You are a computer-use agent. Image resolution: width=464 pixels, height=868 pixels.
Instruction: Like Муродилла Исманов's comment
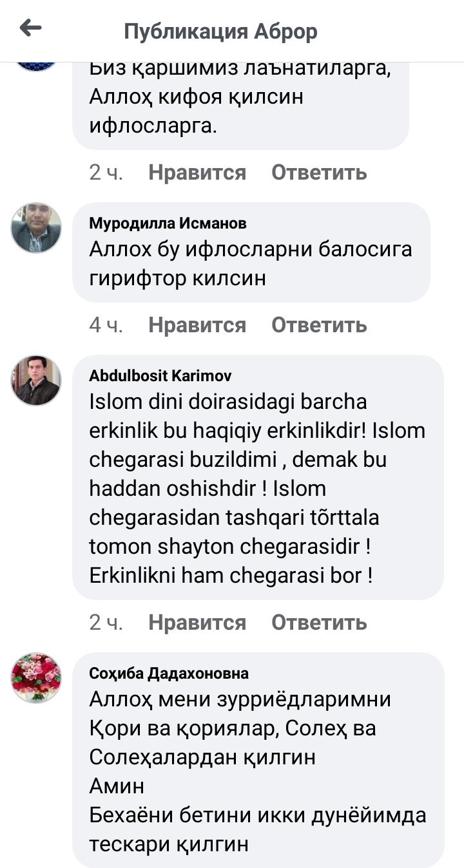point(197,325)
